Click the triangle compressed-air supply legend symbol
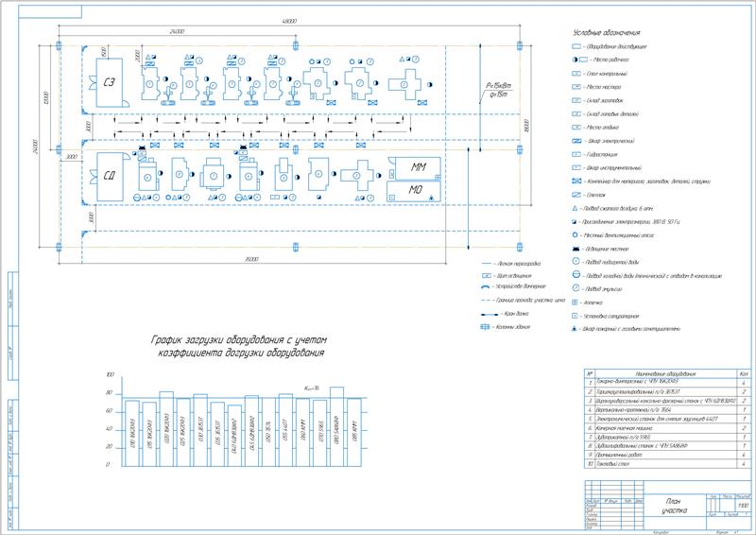This screenshot has width=756, height=535. click(575, 208)
